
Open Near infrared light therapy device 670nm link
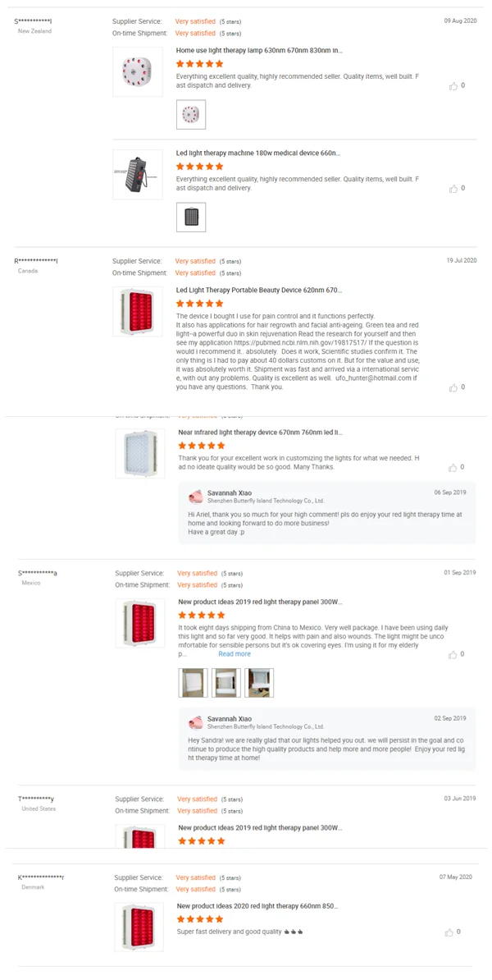coord(261,432)
